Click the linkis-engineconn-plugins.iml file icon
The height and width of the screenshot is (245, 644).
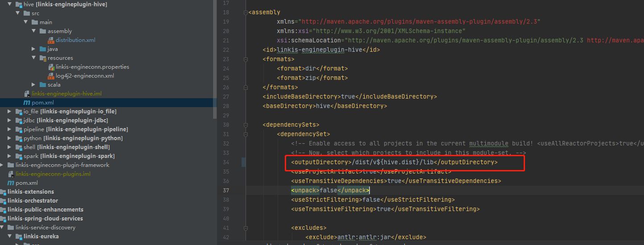click(x=11, y=174)
